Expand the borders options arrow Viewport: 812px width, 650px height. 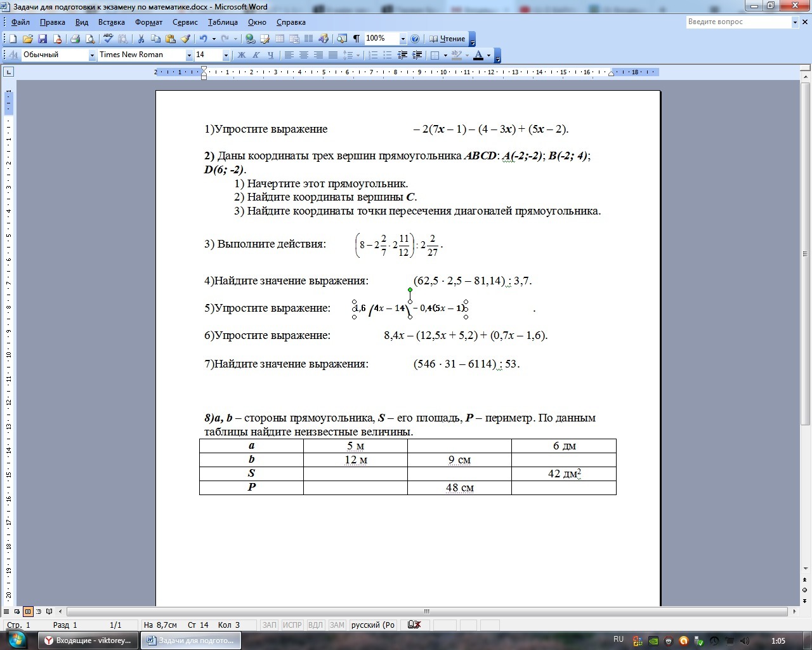(445, 55)
